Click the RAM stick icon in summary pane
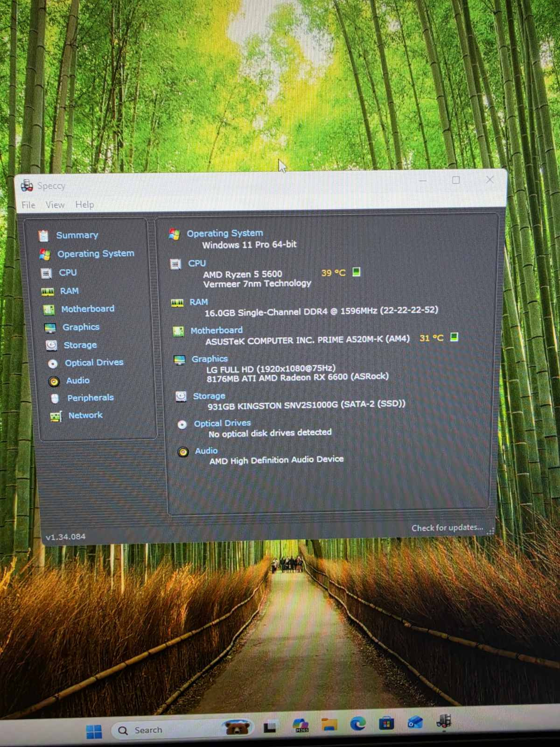Viewport: 560px width, 747px height. coord(177,303)
